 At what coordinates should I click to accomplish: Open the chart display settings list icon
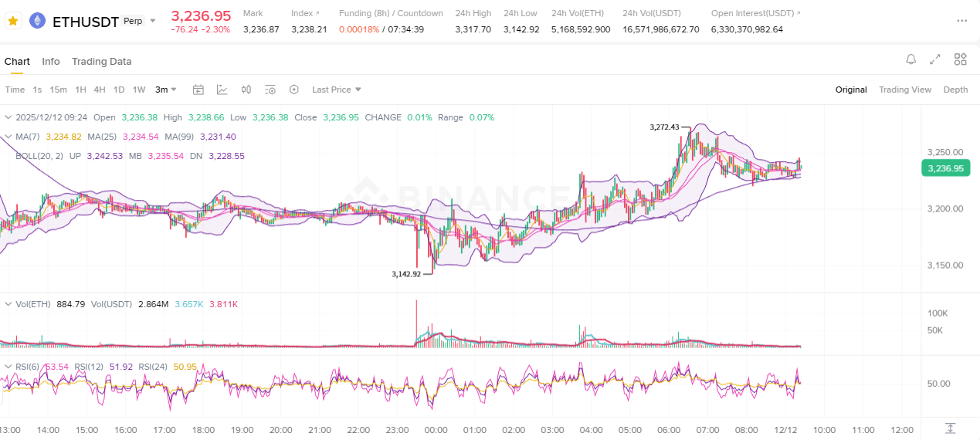(270, 90)
